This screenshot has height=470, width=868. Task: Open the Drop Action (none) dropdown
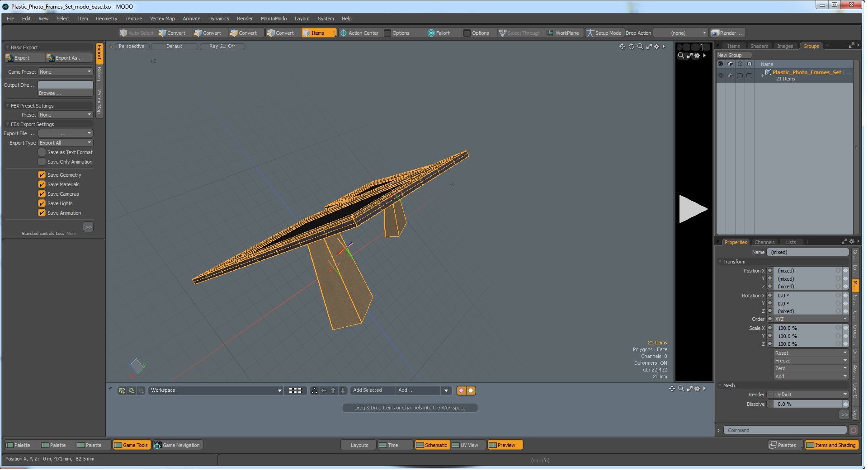681,33
